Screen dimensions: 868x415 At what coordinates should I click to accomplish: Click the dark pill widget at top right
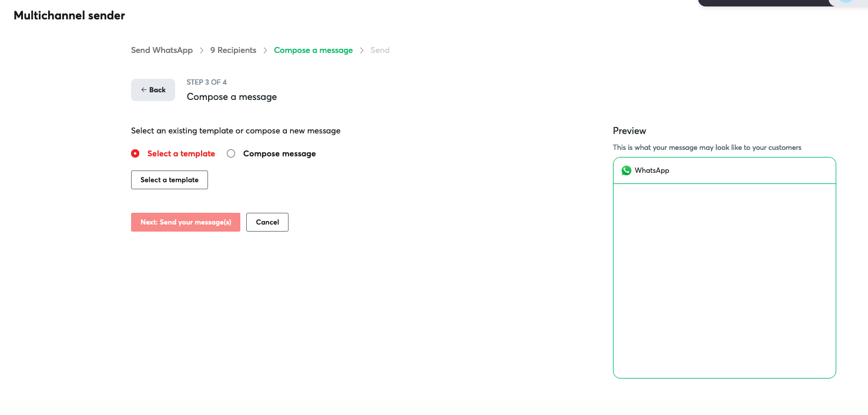(764, 3)
